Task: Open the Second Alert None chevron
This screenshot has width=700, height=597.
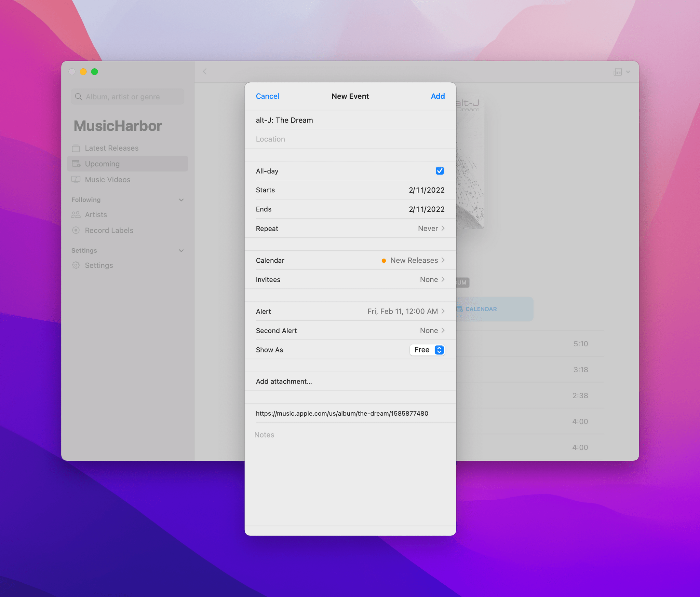Action: point(443,330)
